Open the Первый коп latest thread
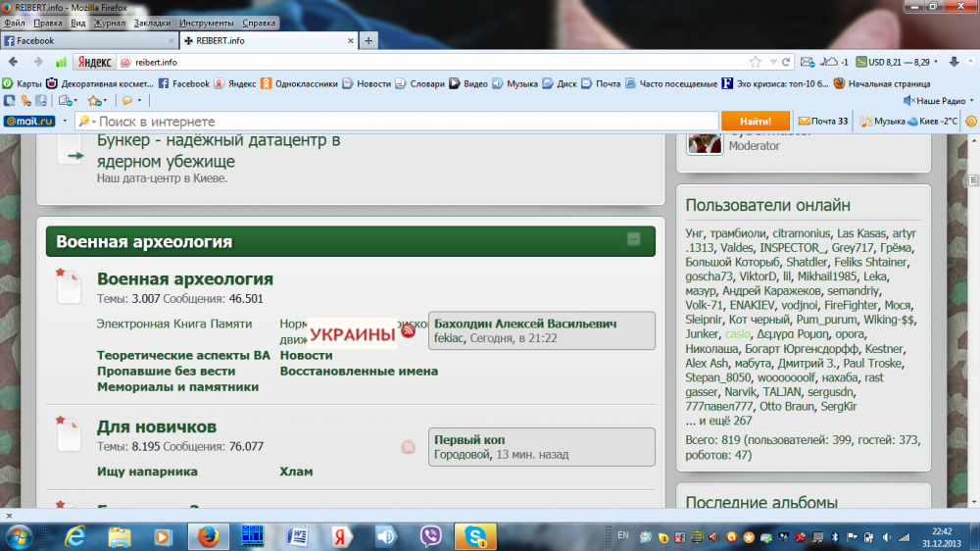The height and width of the screenshot is (551, 980). (x=469, y=439)
